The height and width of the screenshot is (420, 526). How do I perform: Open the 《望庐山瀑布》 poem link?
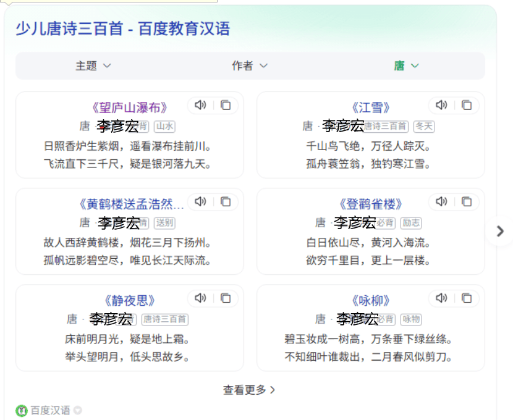click(x=129, y=108)
